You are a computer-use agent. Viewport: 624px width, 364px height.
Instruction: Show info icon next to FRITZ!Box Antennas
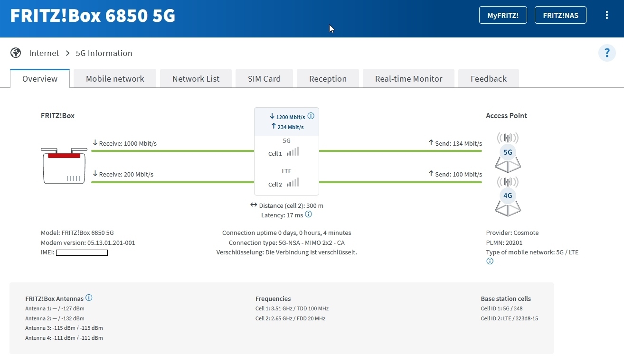tap(89, 298)
